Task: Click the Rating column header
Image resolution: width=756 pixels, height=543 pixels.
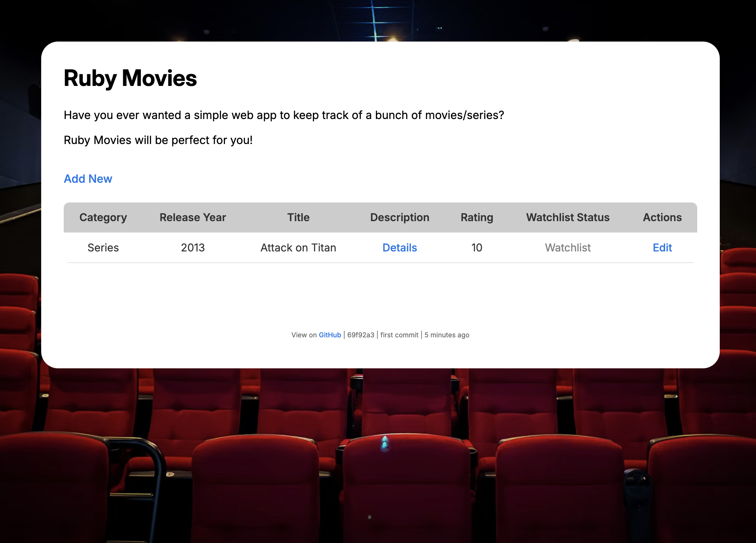Action: click(477, 217)
